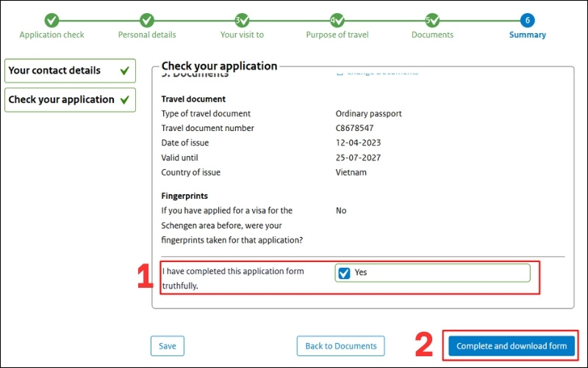Click the Summary step number 6 icon
This screenshot has height=368, width=588.
pos(527,21)
